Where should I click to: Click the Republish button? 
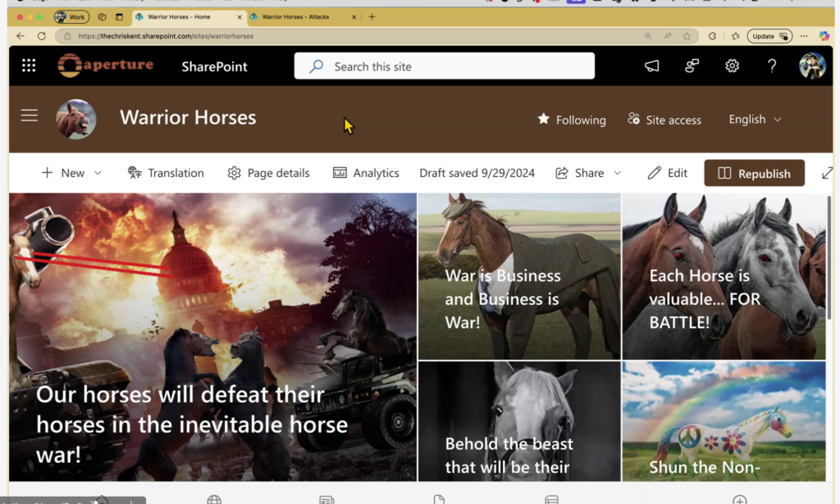(755, 173)
